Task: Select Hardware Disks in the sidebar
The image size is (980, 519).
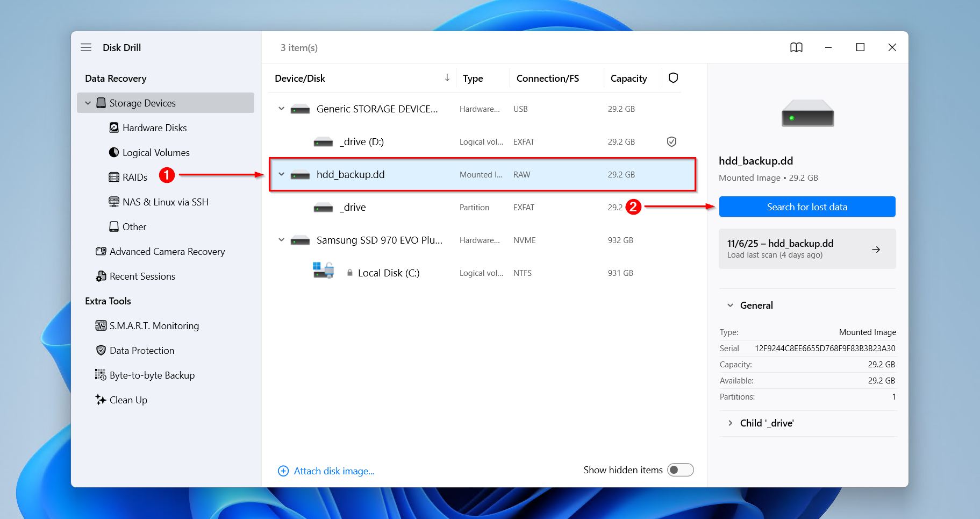Action: coord(154,127)
